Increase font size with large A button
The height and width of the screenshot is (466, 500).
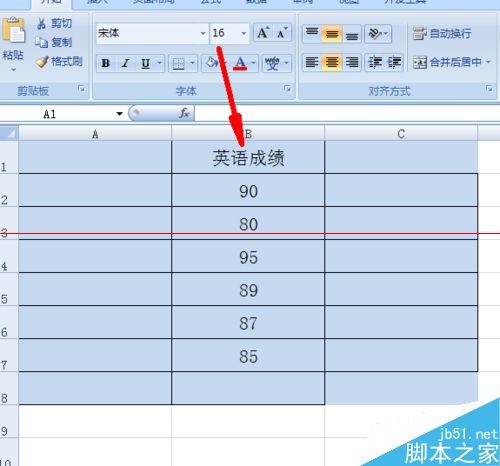[x=263, y=33]
